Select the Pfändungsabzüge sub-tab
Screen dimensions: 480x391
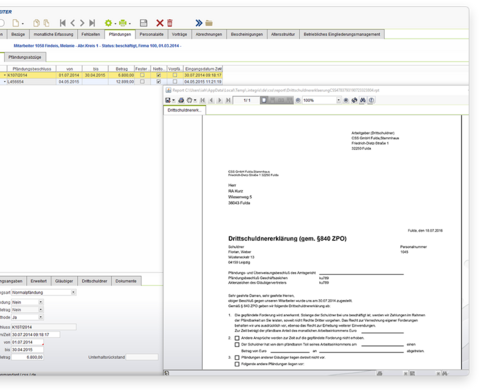pyautogui.click(x=25, y=57)
